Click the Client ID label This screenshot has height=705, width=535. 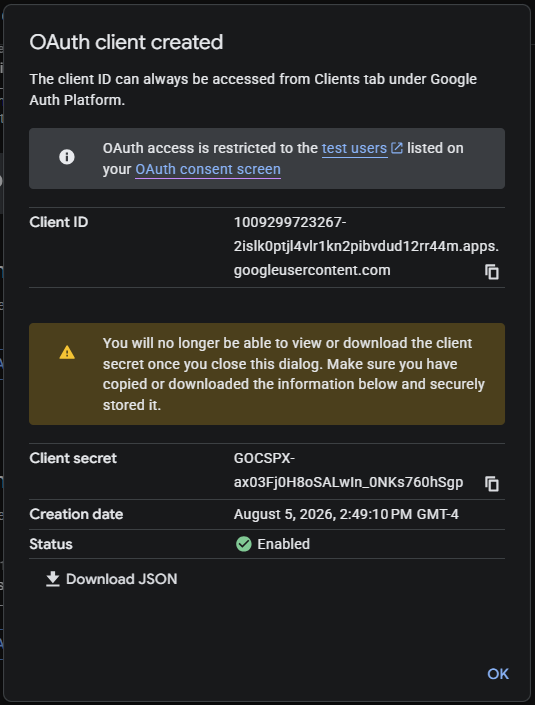pos(59,222)
